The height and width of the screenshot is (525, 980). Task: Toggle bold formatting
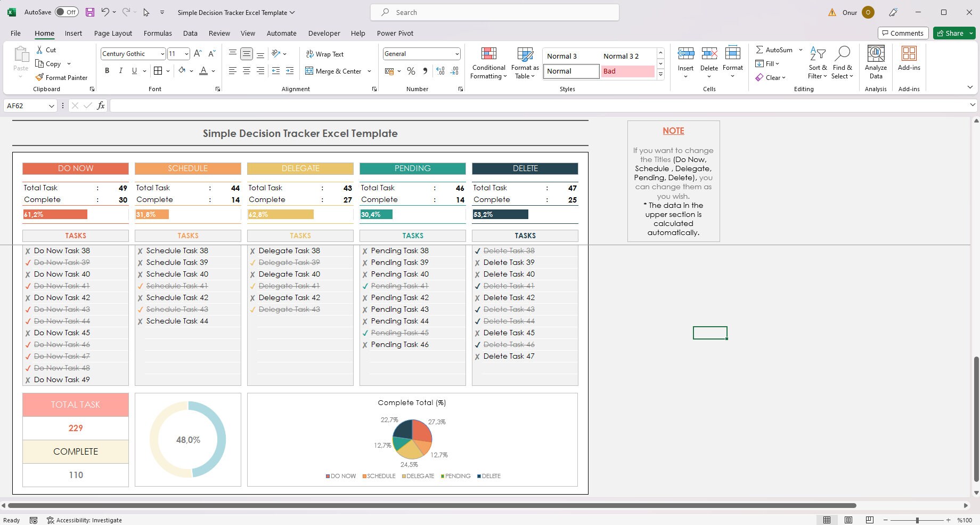107,71
